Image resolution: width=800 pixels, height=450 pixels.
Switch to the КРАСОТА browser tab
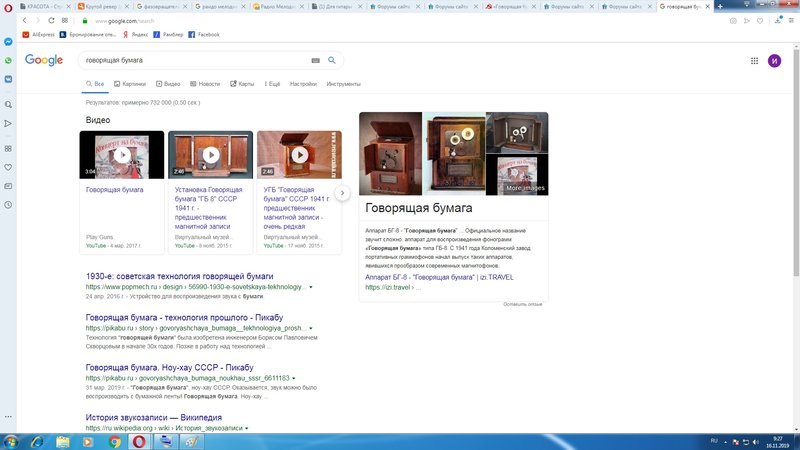(45, 7)
